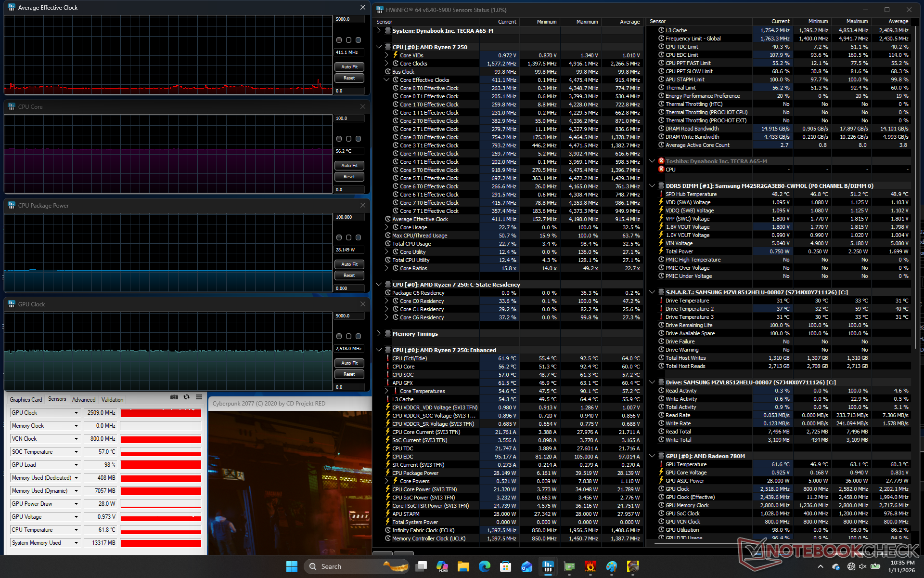
Task: Click the GPU-Z refresh icon
Action: pyautogui.click(x=187, y=397)
